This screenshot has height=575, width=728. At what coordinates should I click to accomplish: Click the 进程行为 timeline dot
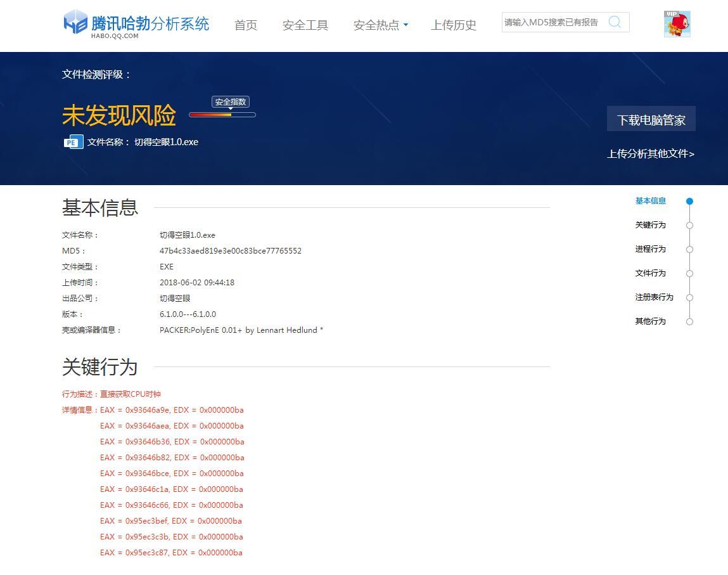(689, 249)
